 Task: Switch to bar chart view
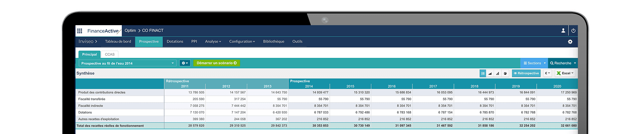[x=497, y=73]
